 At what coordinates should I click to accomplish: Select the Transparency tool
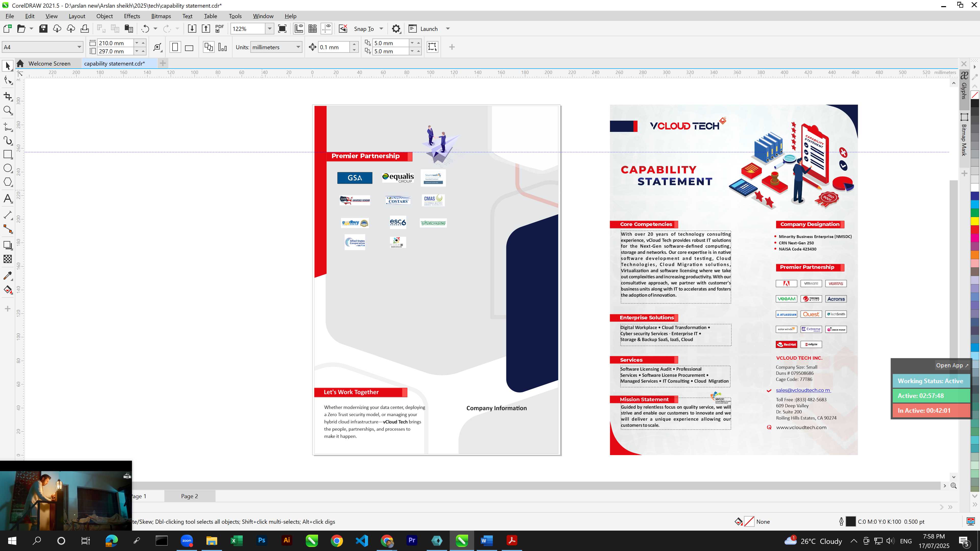8,259
